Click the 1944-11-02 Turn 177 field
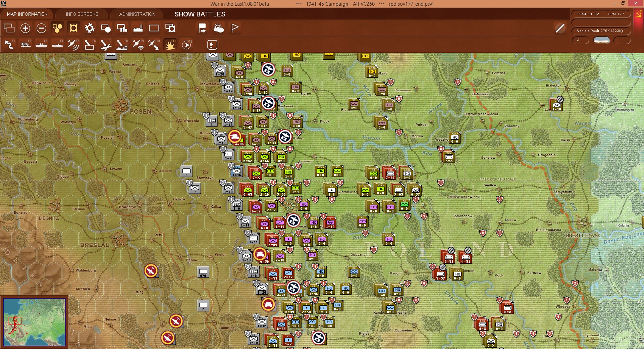This screenshot has width=644, height=349. [601, 14]
